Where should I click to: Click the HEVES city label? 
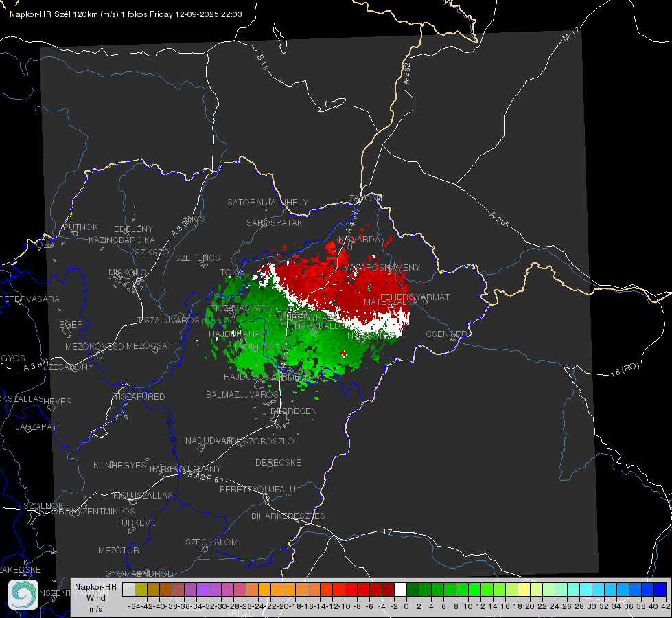pyautogui.click(x=57, y=402)
